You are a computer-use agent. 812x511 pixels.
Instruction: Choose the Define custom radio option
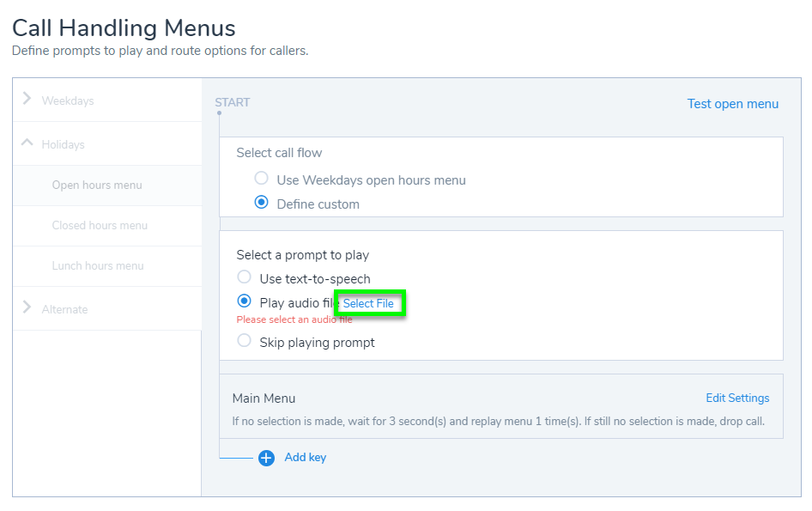pos(262,204)
